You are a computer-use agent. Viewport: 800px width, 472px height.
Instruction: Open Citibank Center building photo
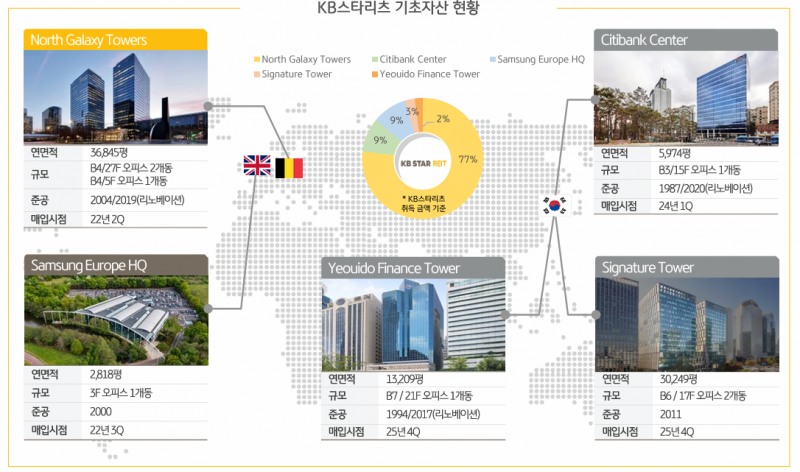686,97
